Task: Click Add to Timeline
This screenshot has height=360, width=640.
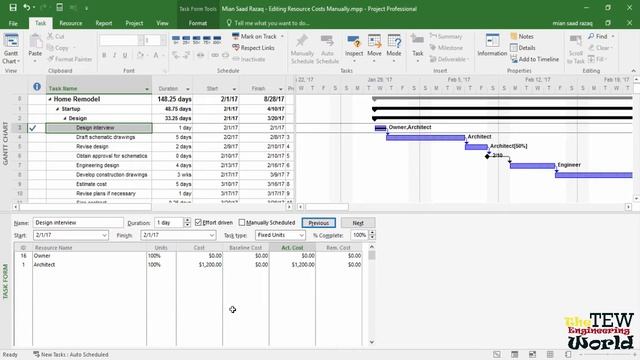Action: point(534,59)
